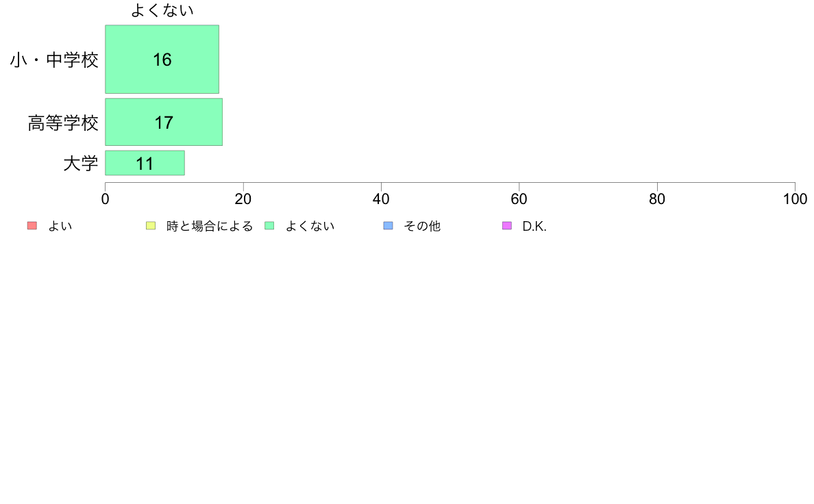The height and width of the screenshot is (504, 814).
Task: Select the 小・中学校 bar with value 16
Action: click(162, 59)
